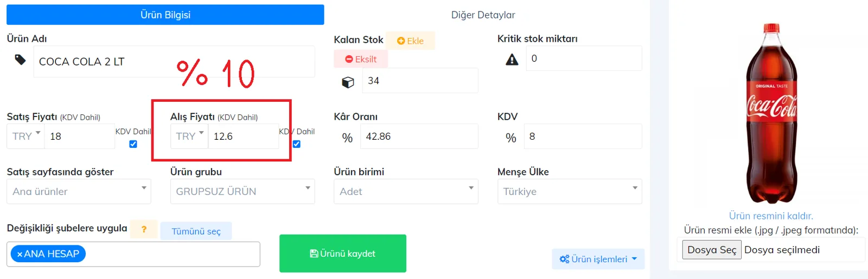Viewport: 868px width, 279px height.
Task: Click KDV rate input field
Action: coord(583,136)
